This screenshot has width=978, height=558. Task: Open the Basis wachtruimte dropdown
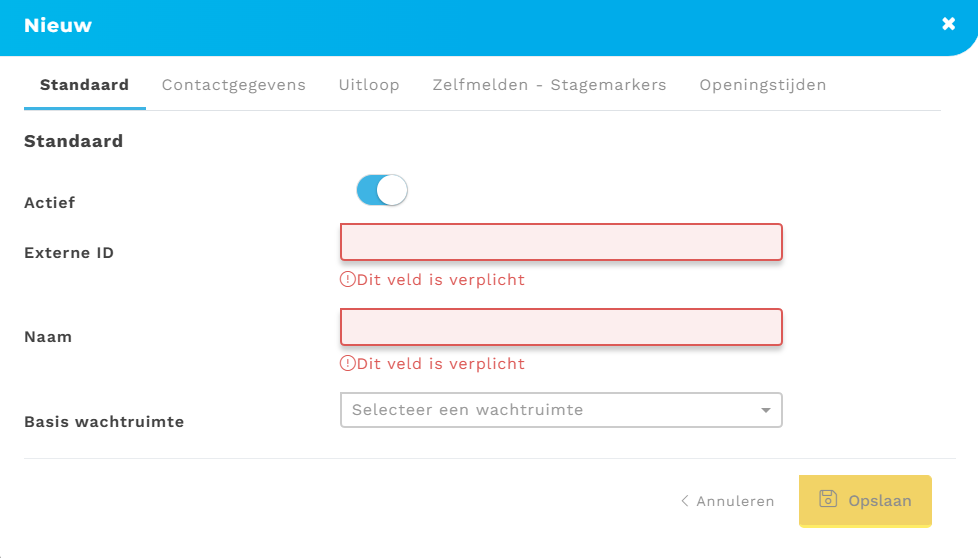click(x=560, y=410)
